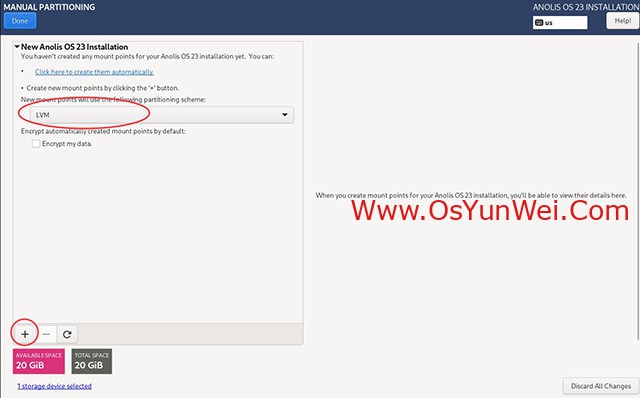Click the reload storage configuration icon
The image size is (640, 398).
pyautogui.click(x=67, y=334)
